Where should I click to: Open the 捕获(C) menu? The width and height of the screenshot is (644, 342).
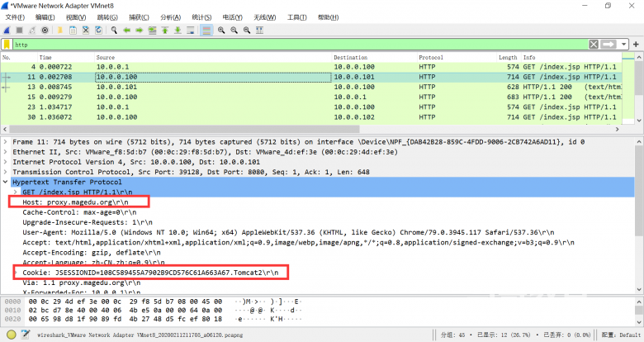[x=139, y=17]
